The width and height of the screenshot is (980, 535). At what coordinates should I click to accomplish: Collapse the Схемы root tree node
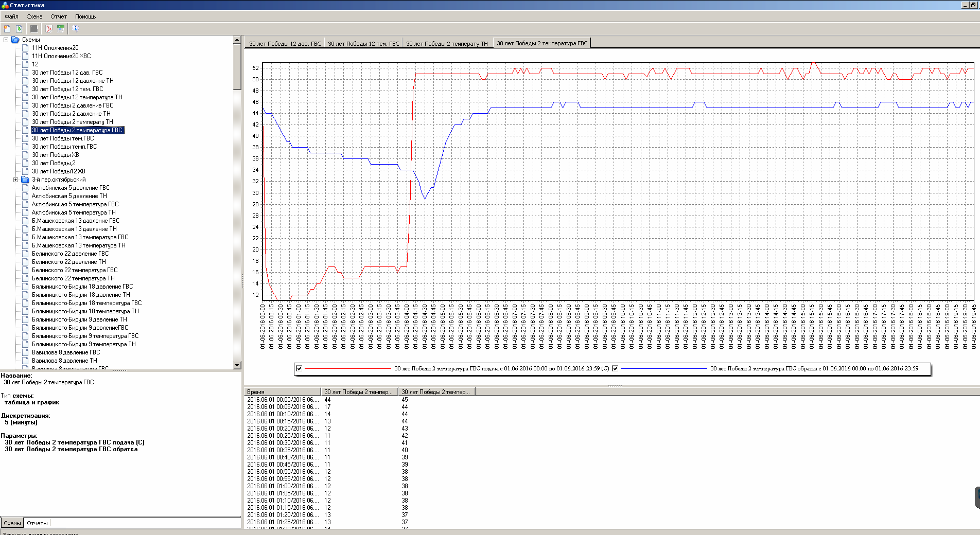[x=6, y=40]
